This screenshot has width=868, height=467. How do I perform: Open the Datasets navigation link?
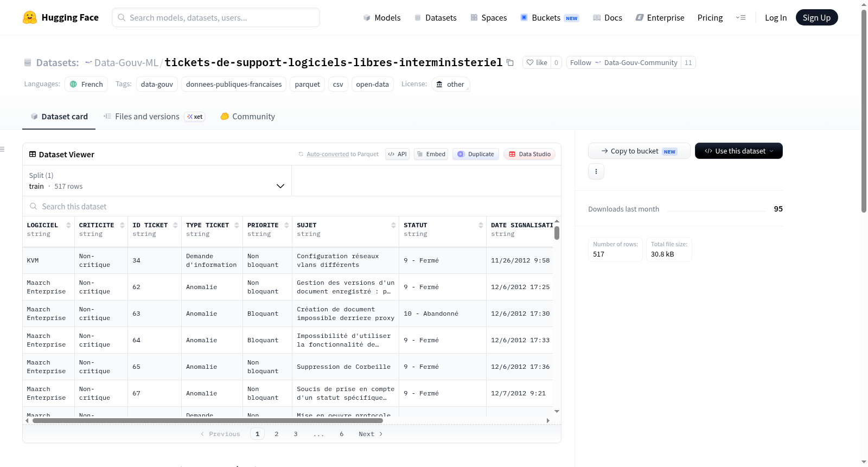(x=435, y=17)
